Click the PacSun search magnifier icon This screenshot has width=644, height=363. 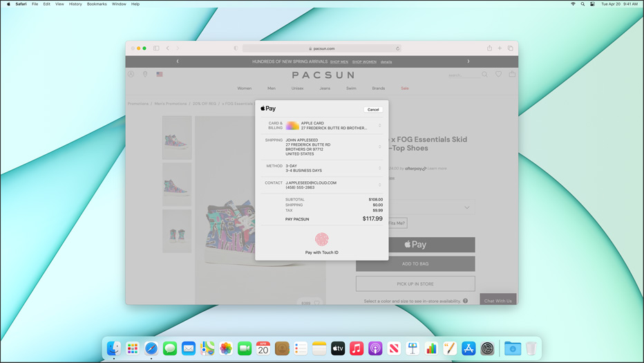point(484,75)
